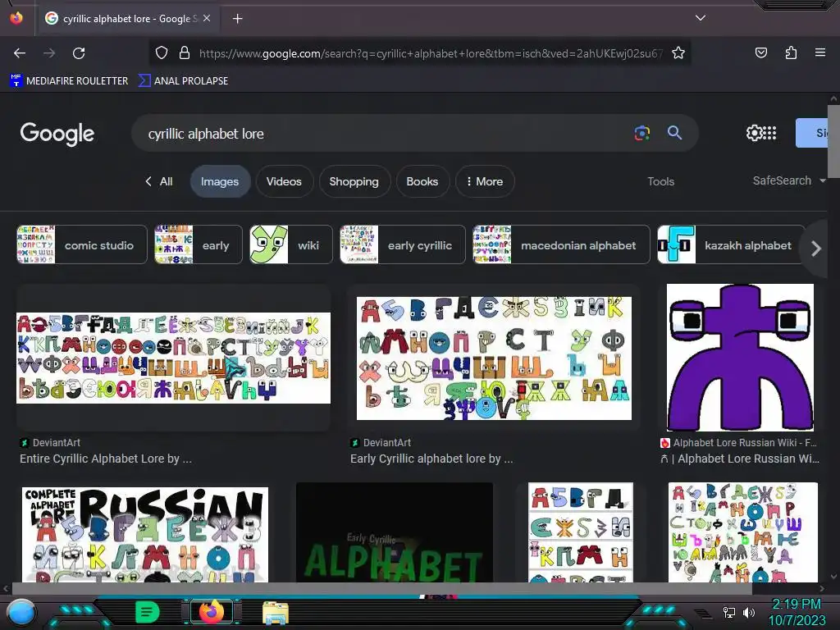Open the Save to Pocket icon
The height and width of the screenshot is (630, 840).
coord(760,52)
